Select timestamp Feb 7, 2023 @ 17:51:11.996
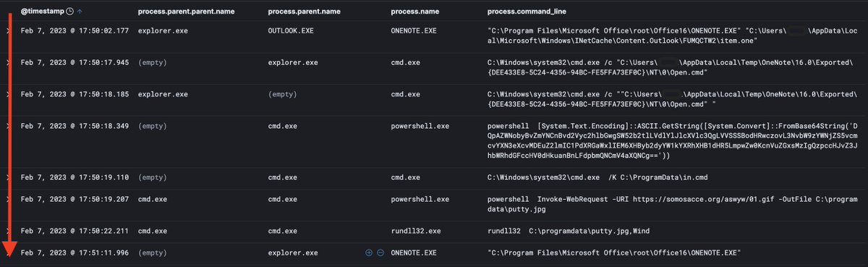The image size is (868, 267). tap(75, 253)
